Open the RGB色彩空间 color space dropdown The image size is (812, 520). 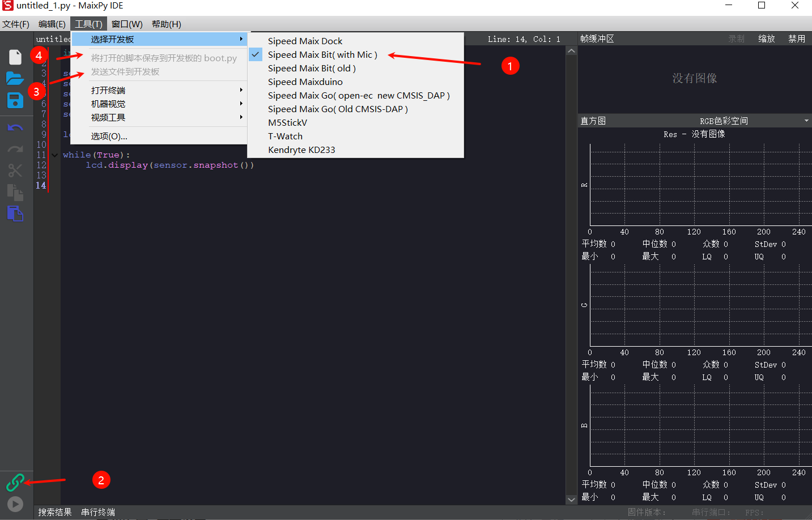tap(753, 121)
